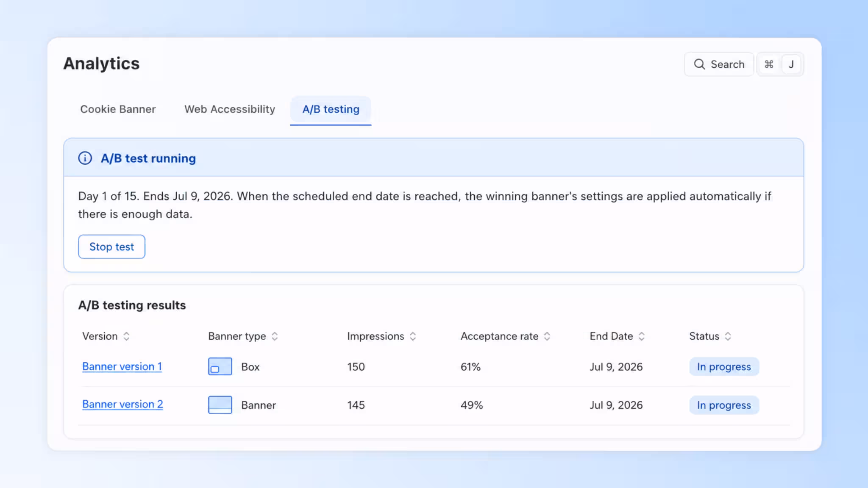Image resolution: width=868 pixels, height=488 pixels.
Task: Click In progress badge for Banner version 2
Action: 724,405
